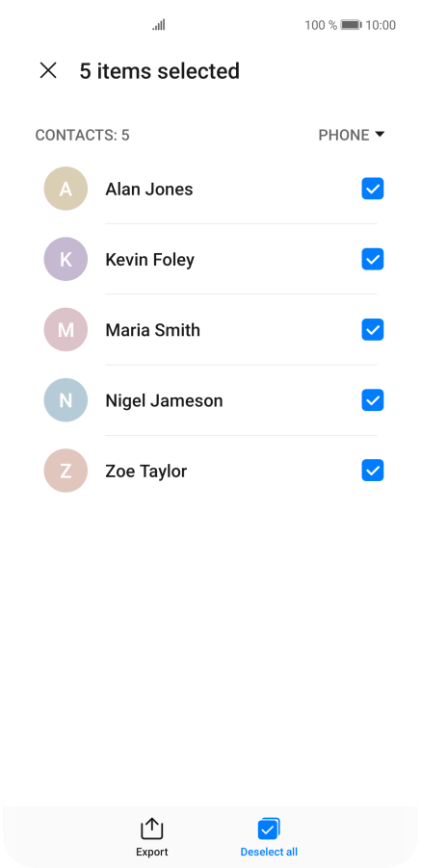Uncheck the Nigel Jameson checkbox
The width and height of the screenshot is (421, 868).
pos(372,400)
